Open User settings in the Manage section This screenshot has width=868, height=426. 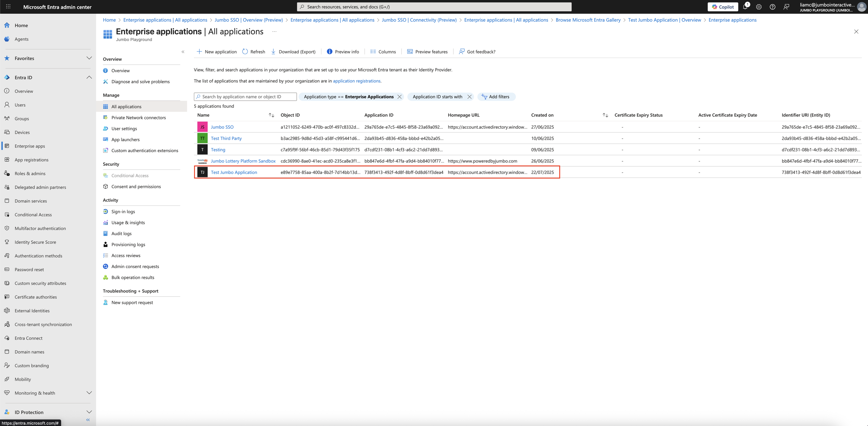click(124, 128)
